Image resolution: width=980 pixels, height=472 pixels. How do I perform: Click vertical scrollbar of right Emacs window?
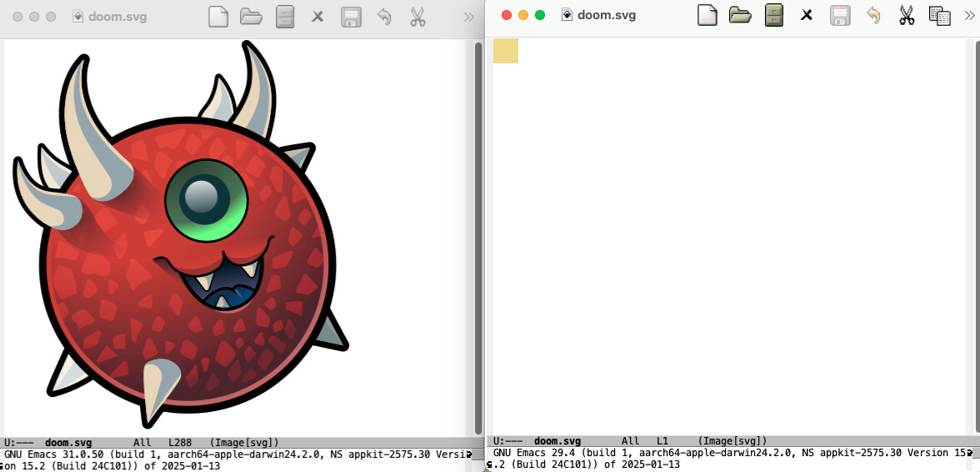[x=976, y=236]
